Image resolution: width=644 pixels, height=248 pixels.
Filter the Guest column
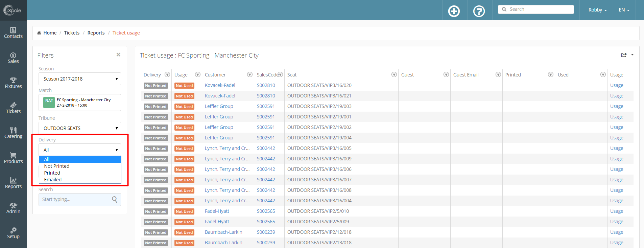[x=446, y=74]
